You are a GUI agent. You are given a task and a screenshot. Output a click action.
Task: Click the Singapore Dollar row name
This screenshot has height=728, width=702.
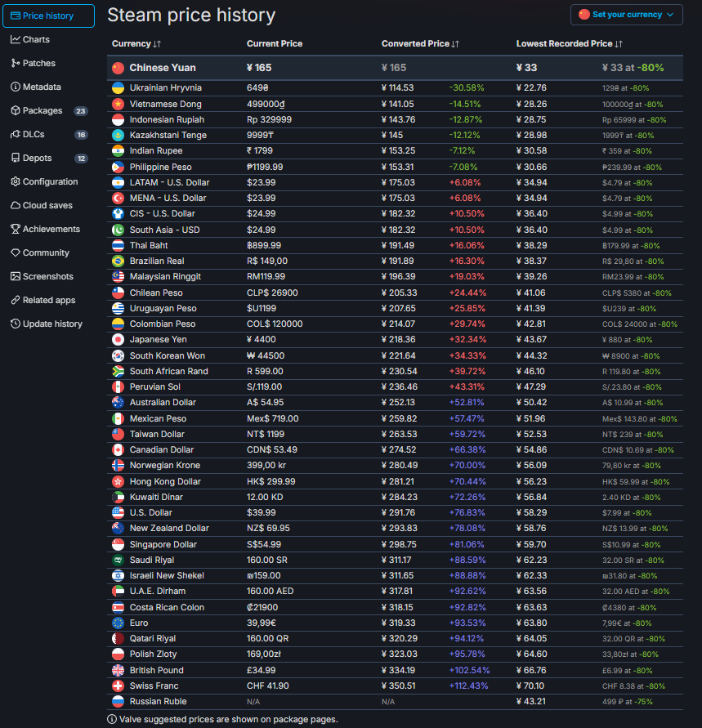(x=163, y=544)
